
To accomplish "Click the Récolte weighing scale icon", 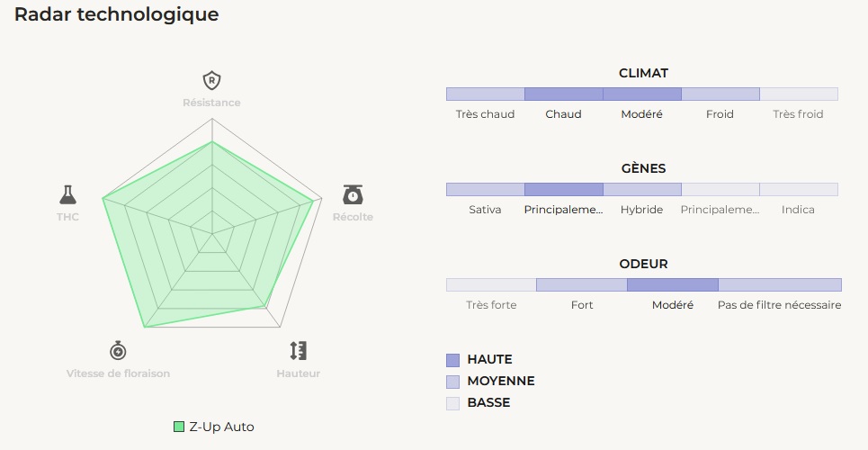I will pyautogui.click(x=353, y=194).
